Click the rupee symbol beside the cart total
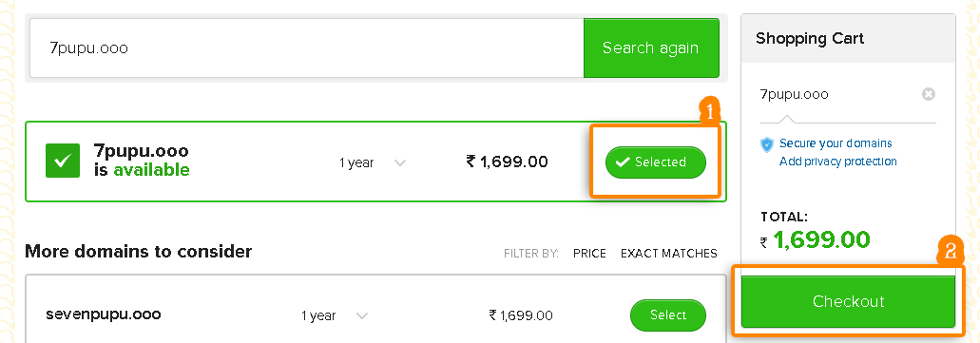This screenshot has width=980, height=343. tap(763, 242)
